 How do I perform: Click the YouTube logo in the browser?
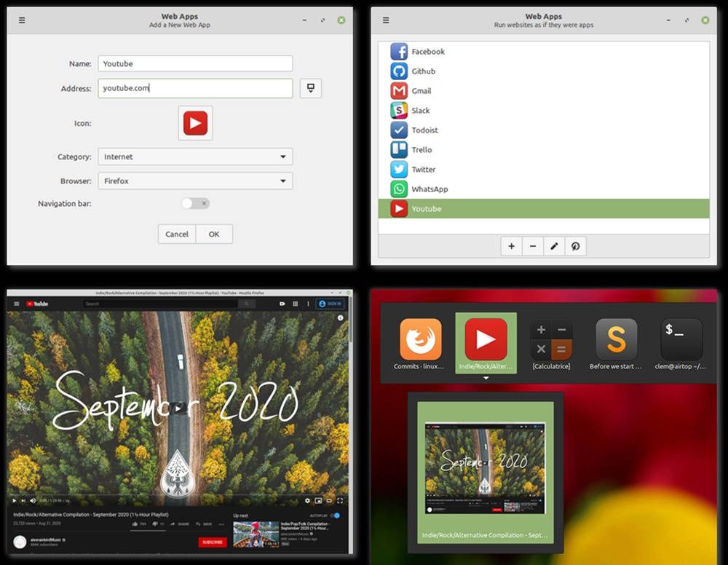[37, 304]
